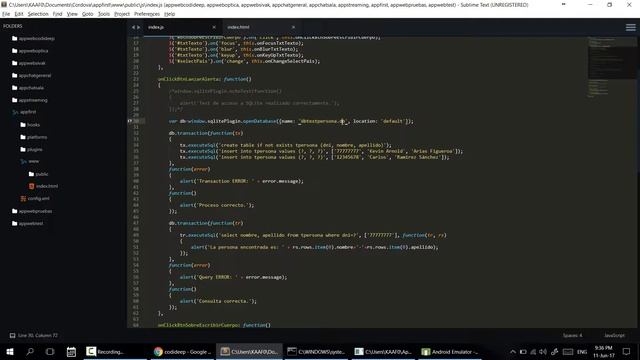This screenshot has width=640, height=360.
Task: Open the network icon in tray
Action: coord(533,351)
